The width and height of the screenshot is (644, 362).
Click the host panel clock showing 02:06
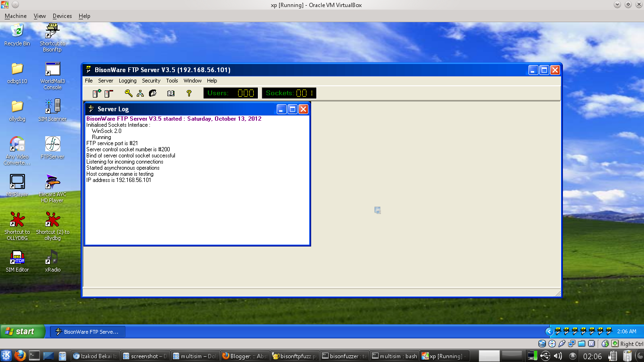pyautogui.click(x=593, y=356)
